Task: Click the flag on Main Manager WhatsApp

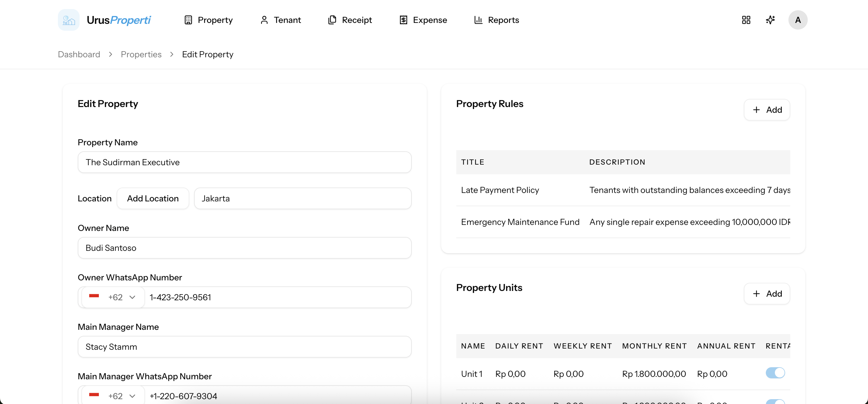Action: 94,395
